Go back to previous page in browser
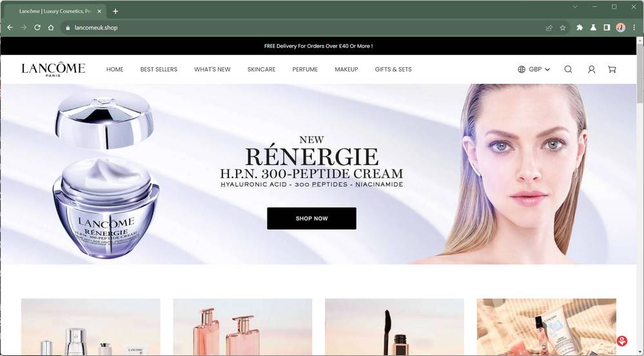 click(x=10, y=28)
